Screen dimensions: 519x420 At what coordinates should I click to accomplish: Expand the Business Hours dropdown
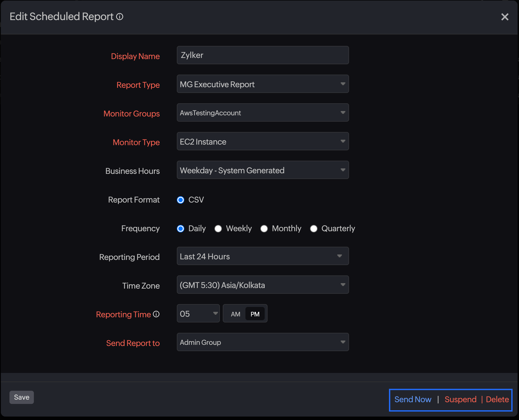(263, 170)
